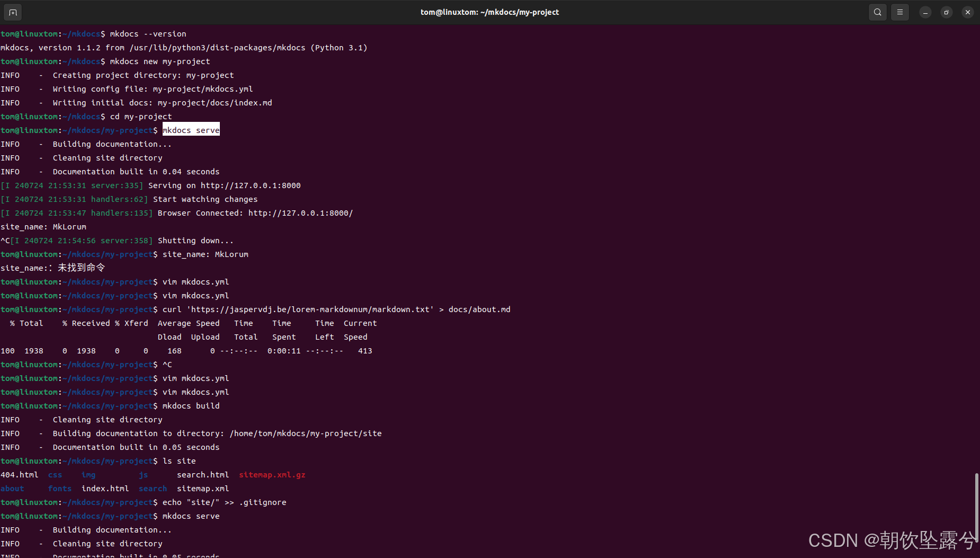Viewport: 980px width, 558px height.
Task: Open a new terminal tab
Action: [13, 12]
